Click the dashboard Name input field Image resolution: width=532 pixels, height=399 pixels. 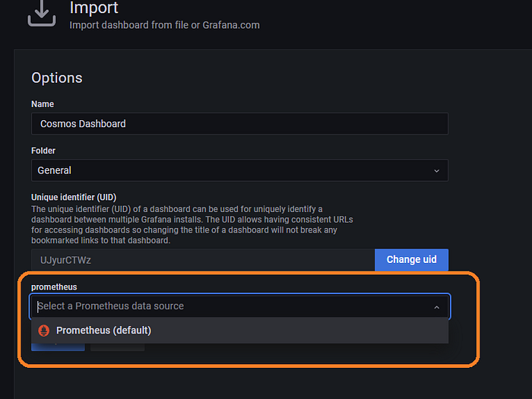coord(239,124)
